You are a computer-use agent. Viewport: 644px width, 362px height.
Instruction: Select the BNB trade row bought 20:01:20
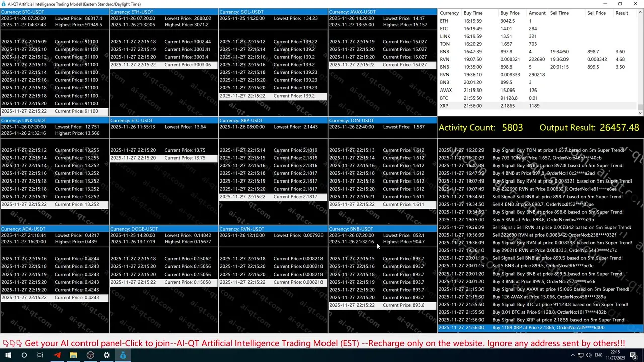pos(538,82)
